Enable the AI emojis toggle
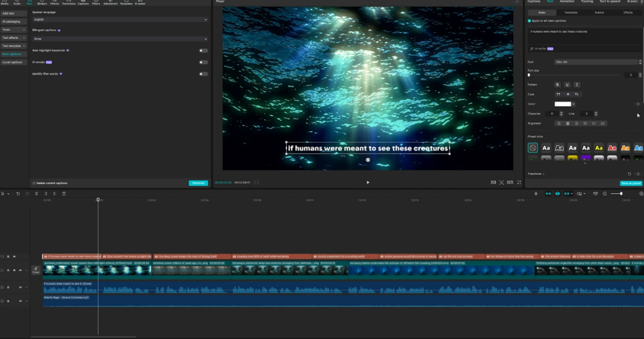 tap(203, 61)
